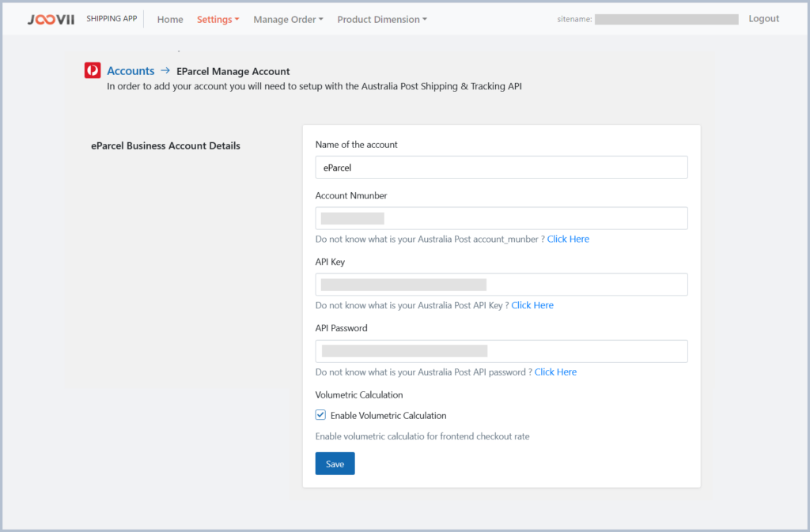This screenshot has height=532, width=810.
Task: Click the API Password input field
Action: [501, 351]
